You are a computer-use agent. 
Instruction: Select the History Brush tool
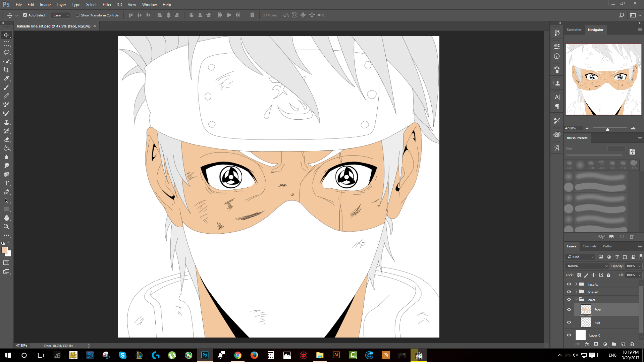(6, 131)
